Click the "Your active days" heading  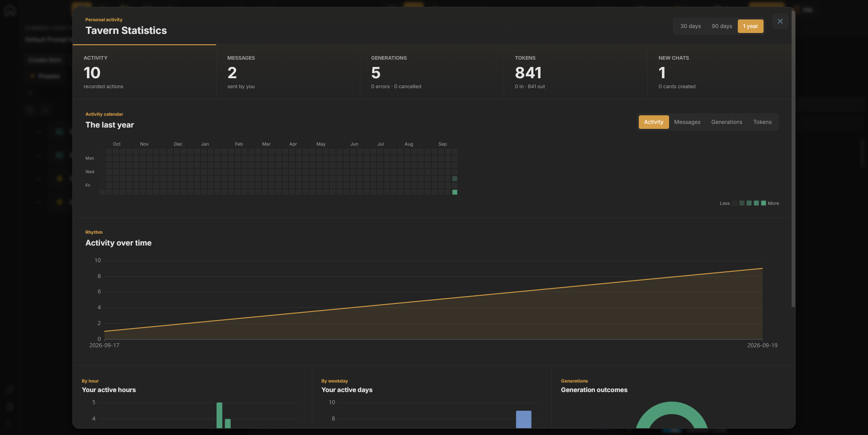347,390
